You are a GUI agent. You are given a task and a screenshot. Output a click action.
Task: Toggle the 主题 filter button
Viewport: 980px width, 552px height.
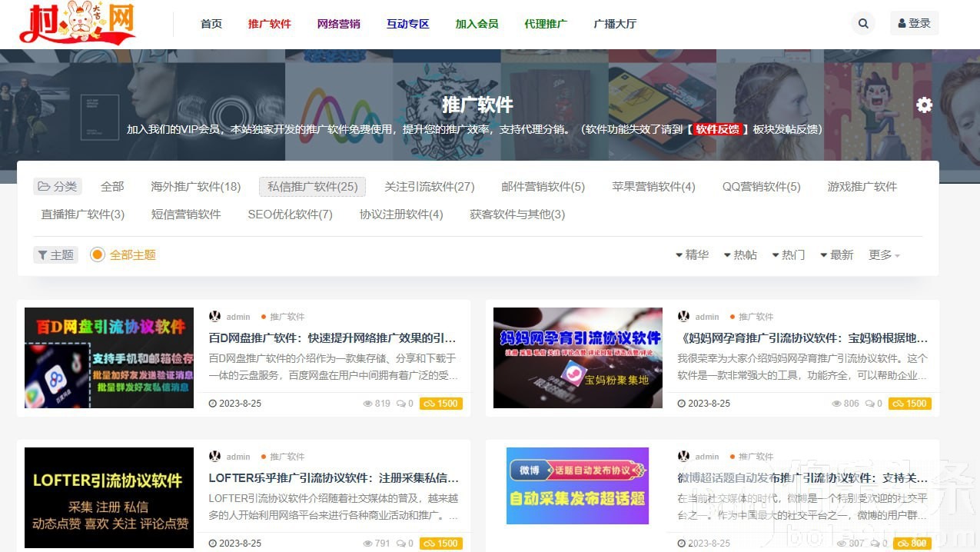click(x=55, y=254)
